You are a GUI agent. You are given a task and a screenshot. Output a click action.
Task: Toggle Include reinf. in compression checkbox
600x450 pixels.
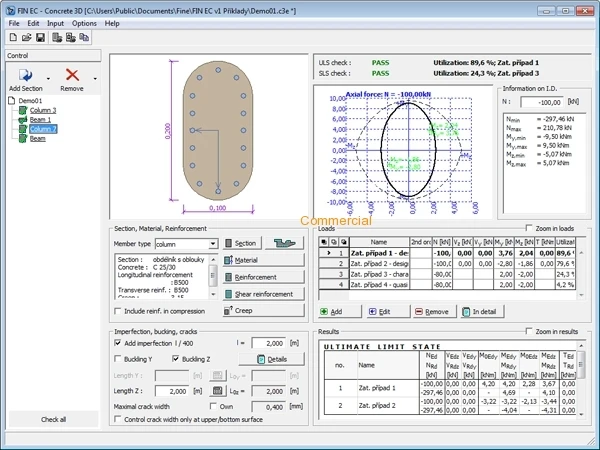click(x=118, y=311)
